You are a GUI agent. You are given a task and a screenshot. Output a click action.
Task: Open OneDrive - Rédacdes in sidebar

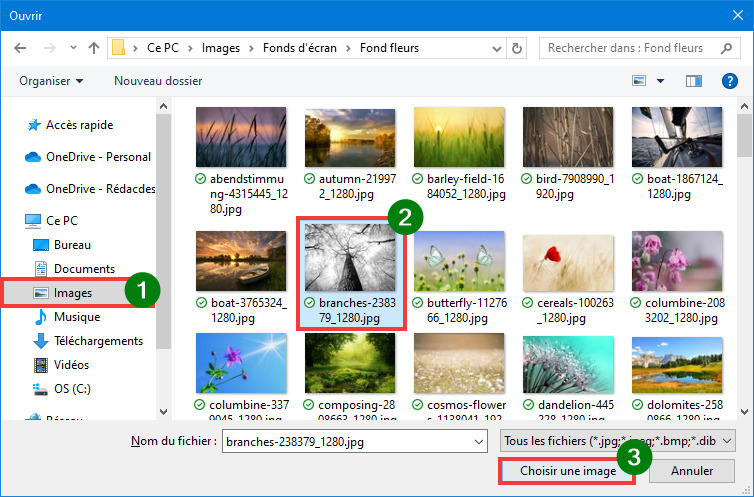point(90,189)
